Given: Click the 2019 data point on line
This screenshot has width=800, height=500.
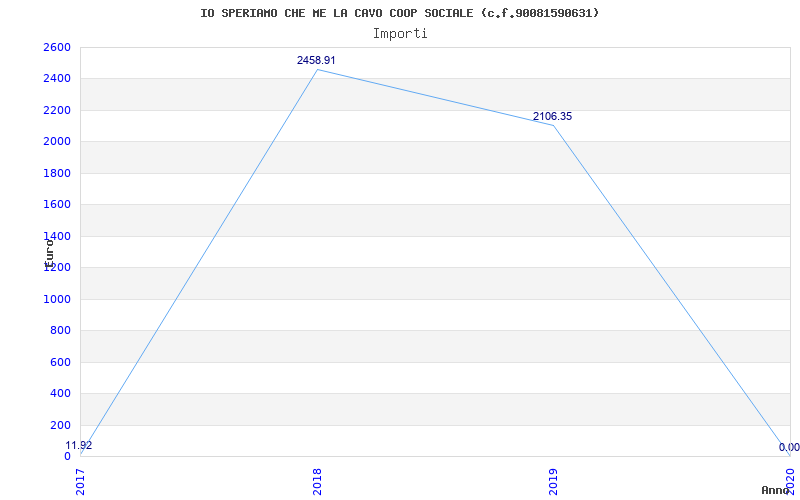Looking at the screenshot, I should tap(554, 125).
